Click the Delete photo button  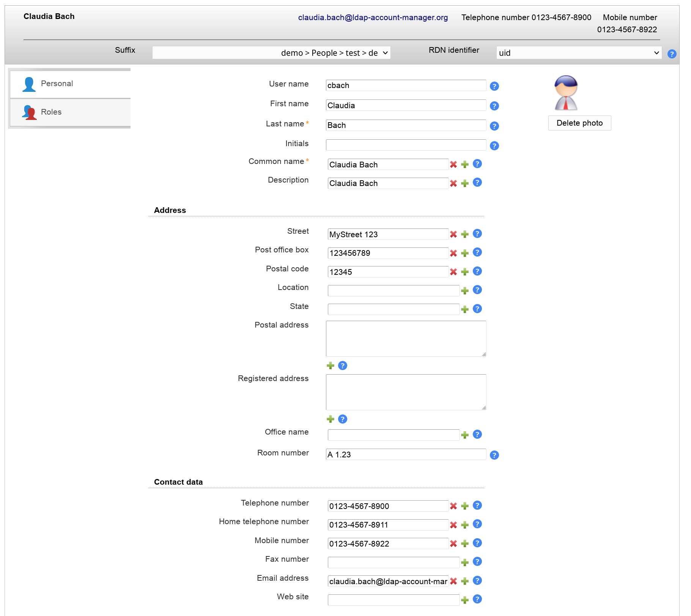click(579, 123)
